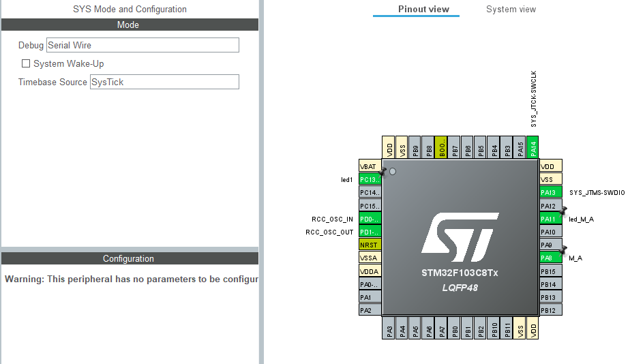Pick the PB9 pin on the top edge

[x=415, y=147]
